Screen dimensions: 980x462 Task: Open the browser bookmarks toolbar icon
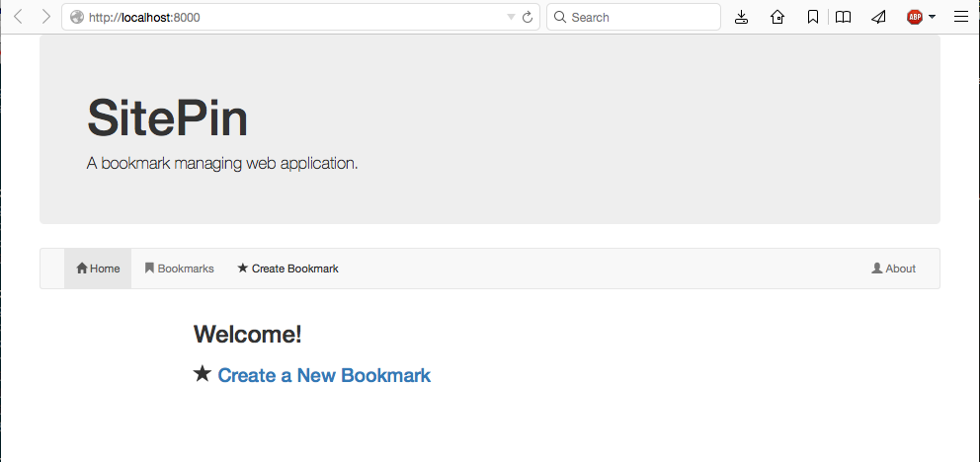tap(813, 17)
